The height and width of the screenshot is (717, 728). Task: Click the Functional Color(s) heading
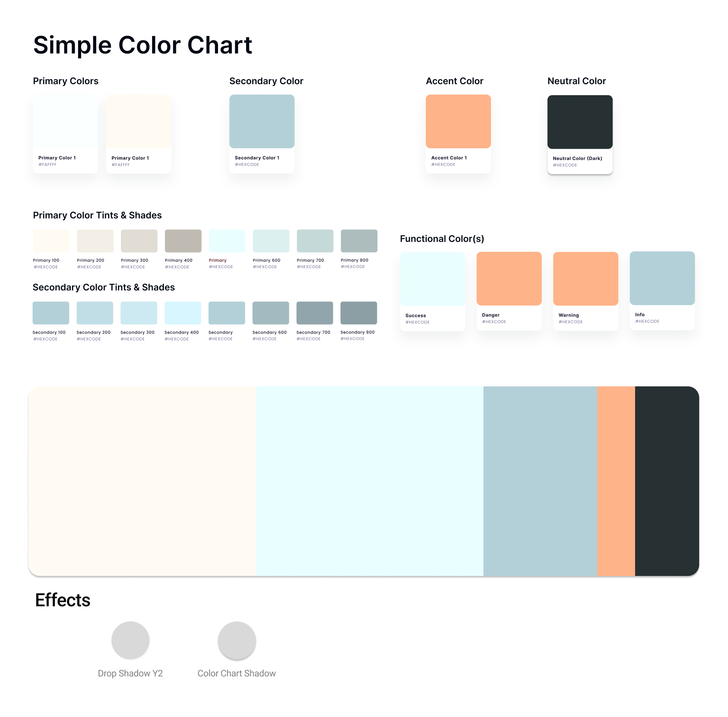point(442,239)
